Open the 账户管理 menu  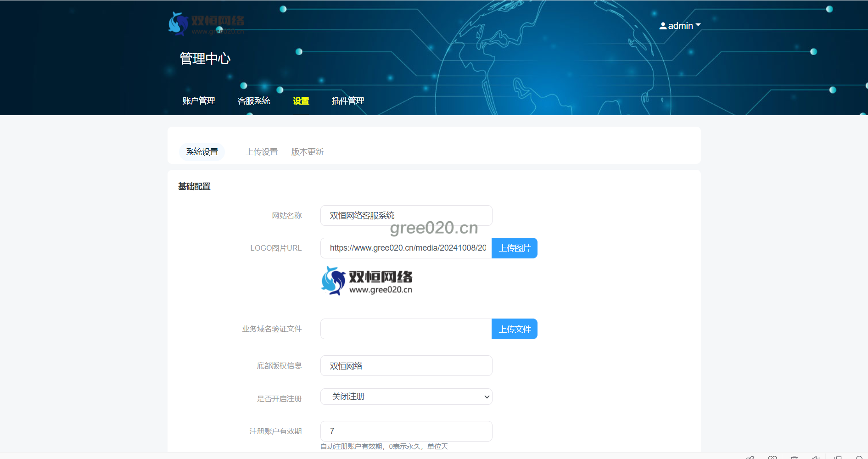[199, 101]
